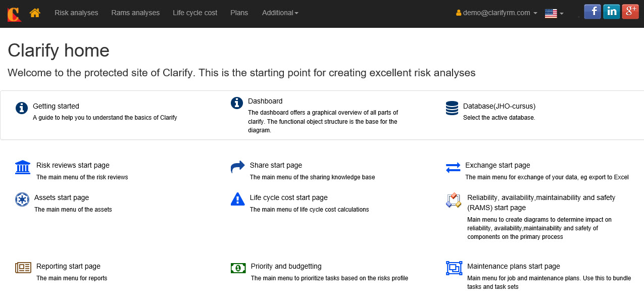Image resolution: width=644 pixels, height=303 pixels.
Task: Open Life cycle cost in navbar
Action: pyautogui.click(x=195, y=13)
